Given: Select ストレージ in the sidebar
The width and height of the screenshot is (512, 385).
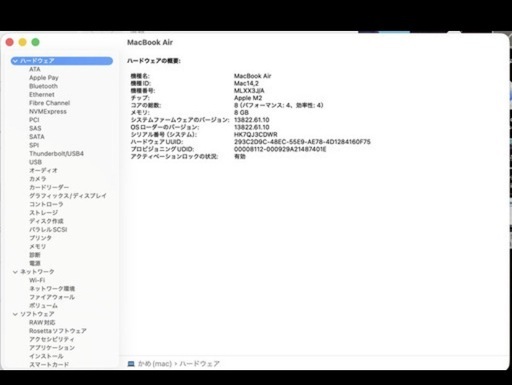Looking at the screenshot, I should tap(44, 213).
